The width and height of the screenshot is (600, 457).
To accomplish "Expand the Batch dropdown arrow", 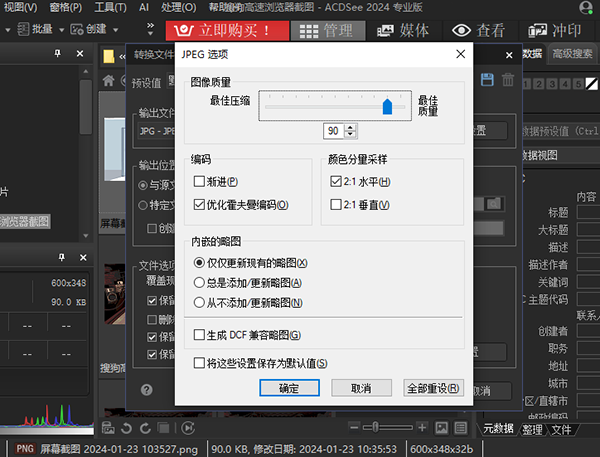I will tap(62, 29).
